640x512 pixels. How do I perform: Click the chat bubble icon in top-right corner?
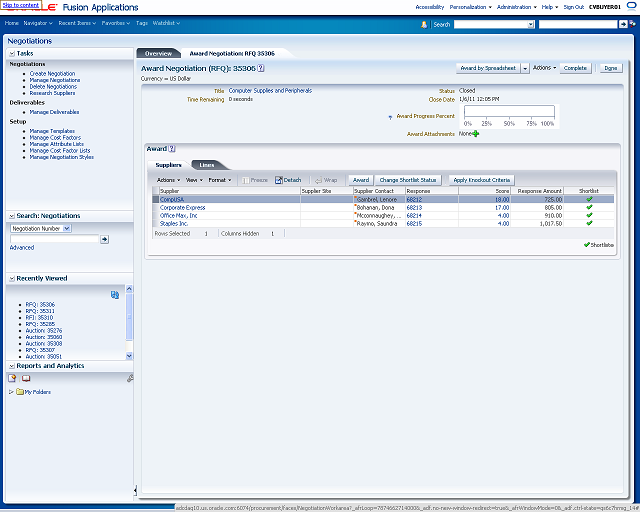(x=631, y=7)
